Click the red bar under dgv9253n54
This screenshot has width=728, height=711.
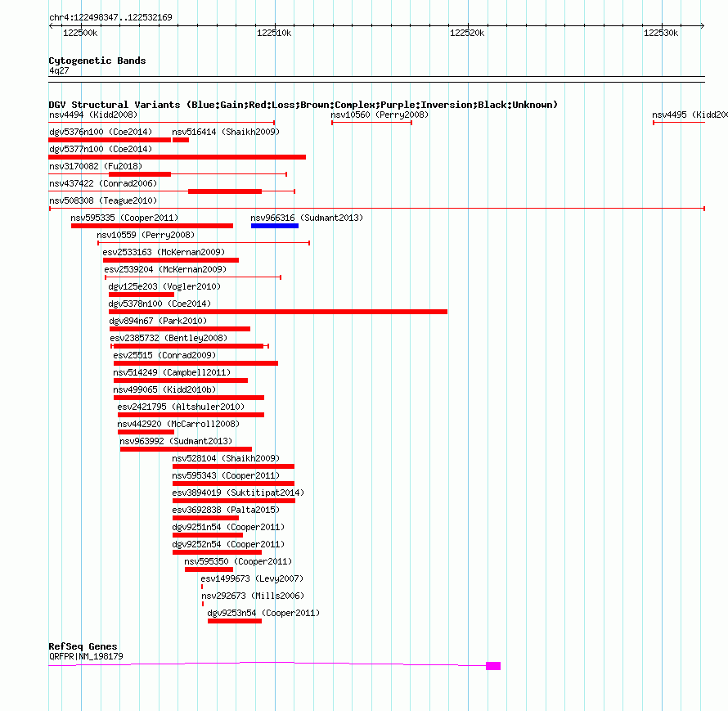(235, 621)
